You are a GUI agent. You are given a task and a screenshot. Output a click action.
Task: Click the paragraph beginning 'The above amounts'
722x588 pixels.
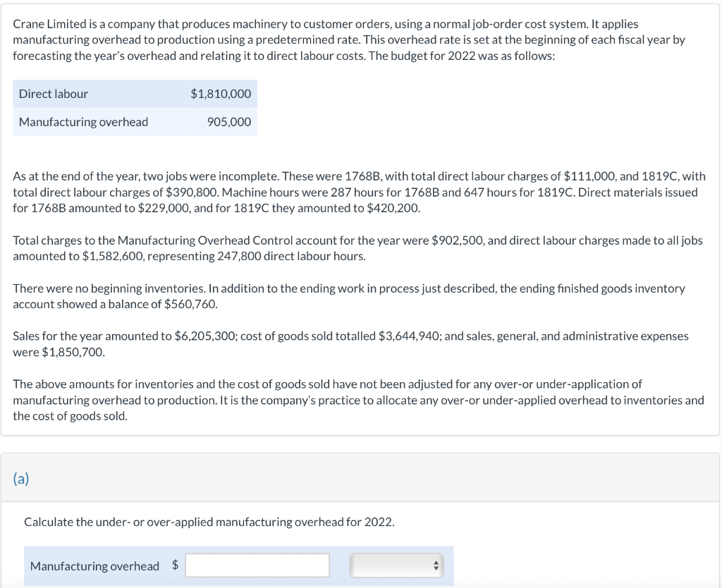(x=358, y=400)
